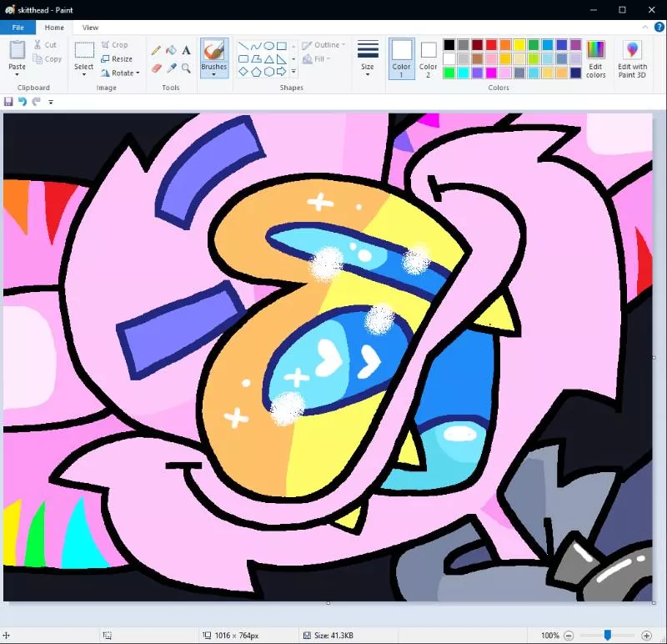Open the File menu
Viewport: 667px width, 644px height.
(x=18, y=28)
